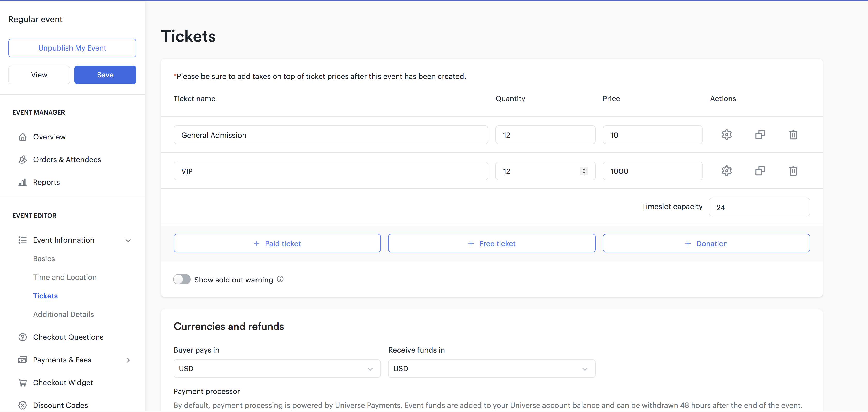Viewport: 868px width, 412px height.
Task: Click the Discount Codes sidebar icon
Action: (x=22, y=405)
